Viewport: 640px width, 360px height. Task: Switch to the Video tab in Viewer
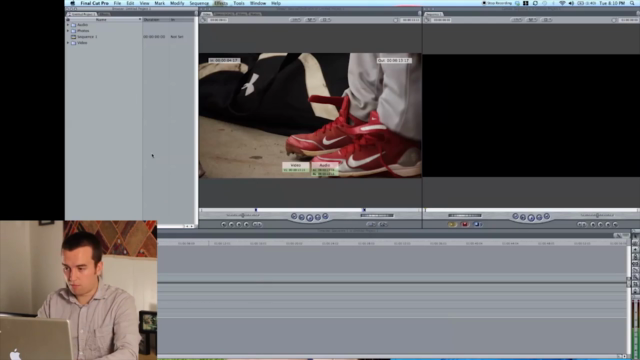[207, 14]
